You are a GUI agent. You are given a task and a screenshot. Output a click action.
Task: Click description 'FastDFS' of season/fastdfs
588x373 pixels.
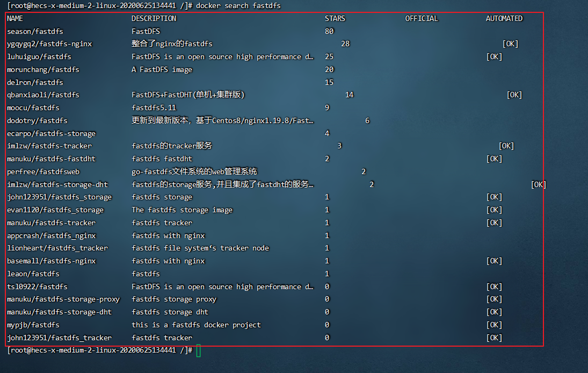point(146,31)
